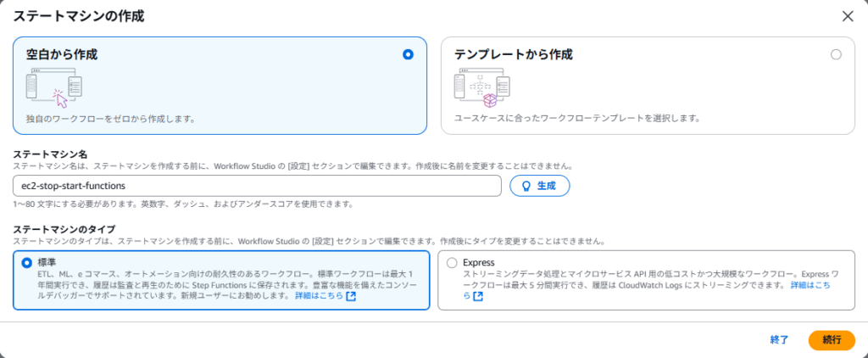Select the 空白から作成 radio button
Image resolution: width=868 pixels, height=358 pixels.
click(409, 54)
